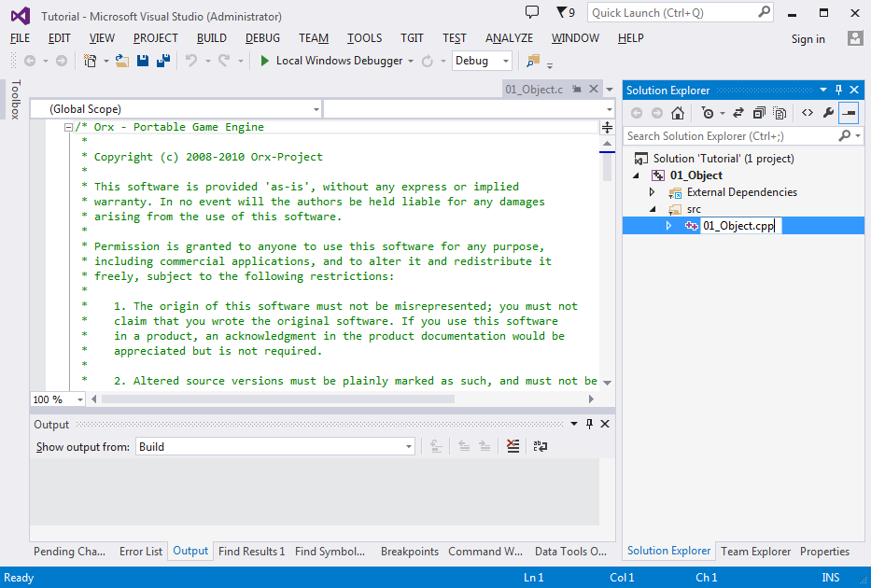The image size is (871, 588).
Task: Open the 'Show output from' Build dropdown
Action: coord(275,447)
